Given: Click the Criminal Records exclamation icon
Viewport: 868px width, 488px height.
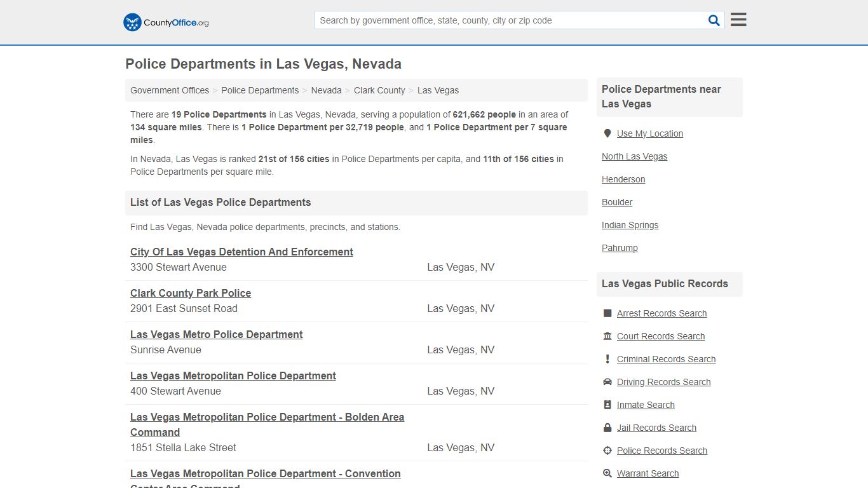Looking at the screenshot, I should click(x=607, y=359).
